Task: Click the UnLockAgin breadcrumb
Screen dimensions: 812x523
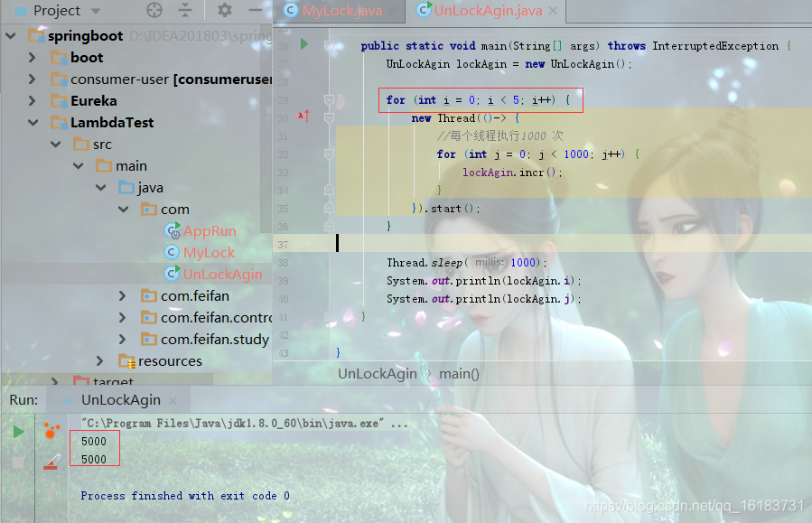Action: (378, 373)
